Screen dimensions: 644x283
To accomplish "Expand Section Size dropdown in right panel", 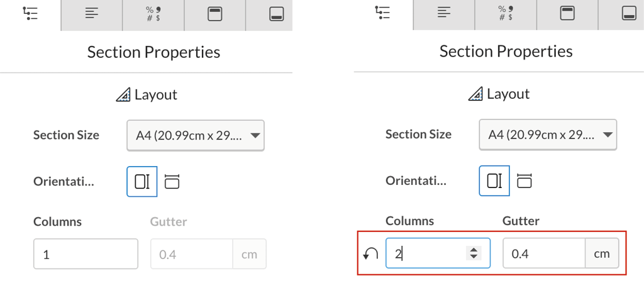I will point(548,135).
